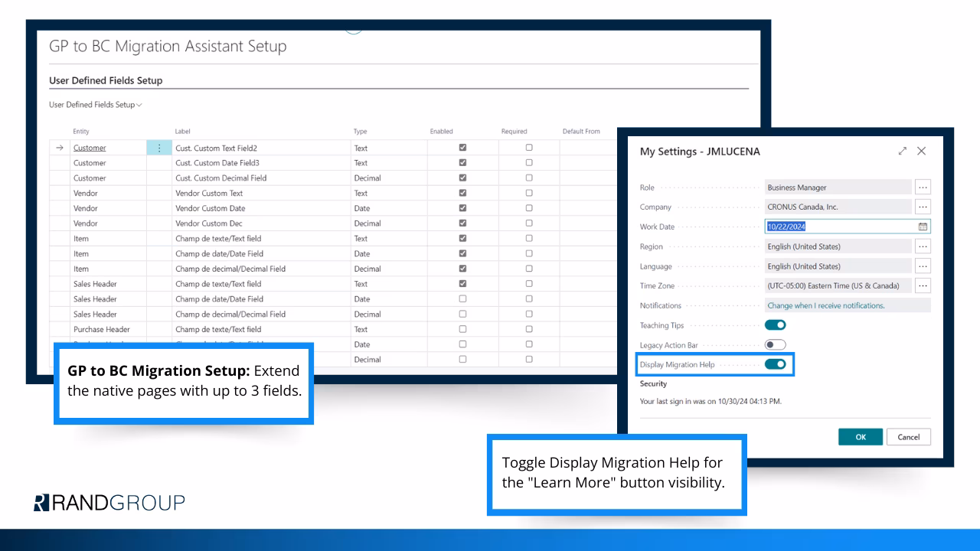Check Required for Sales Header Champ de decimal/Decimal Field

coord(529,314)
